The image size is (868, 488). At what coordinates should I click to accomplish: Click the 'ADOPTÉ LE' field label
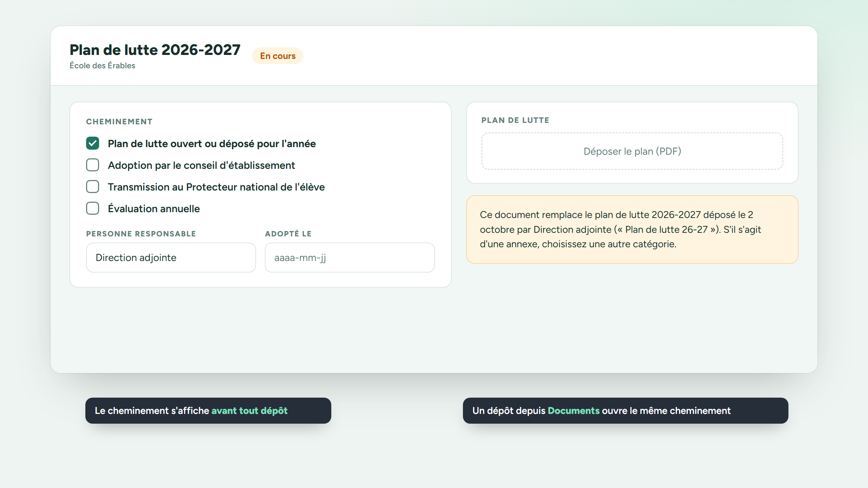tap(288, 234)
